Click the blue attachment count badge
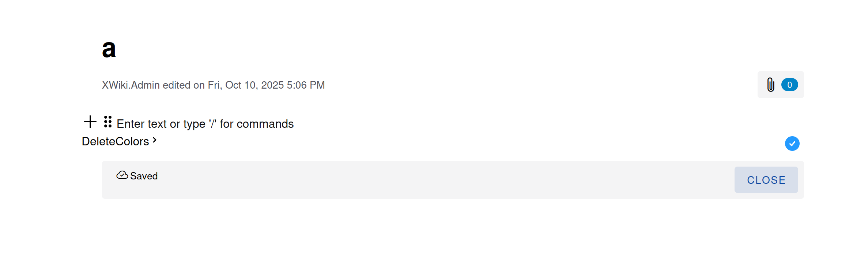Screen dimensions: 868x264 [789, 85]
